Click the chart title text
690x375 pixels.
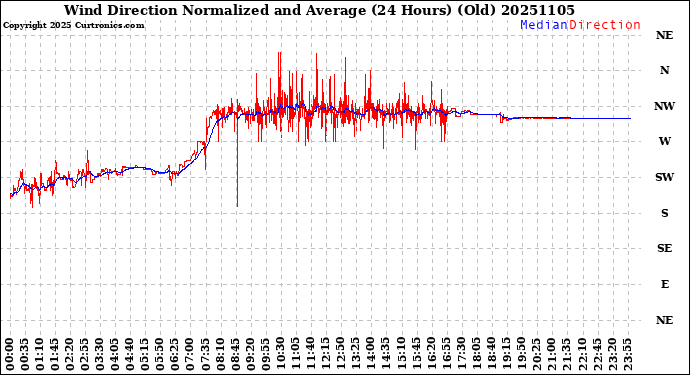[x=319, y=10]
